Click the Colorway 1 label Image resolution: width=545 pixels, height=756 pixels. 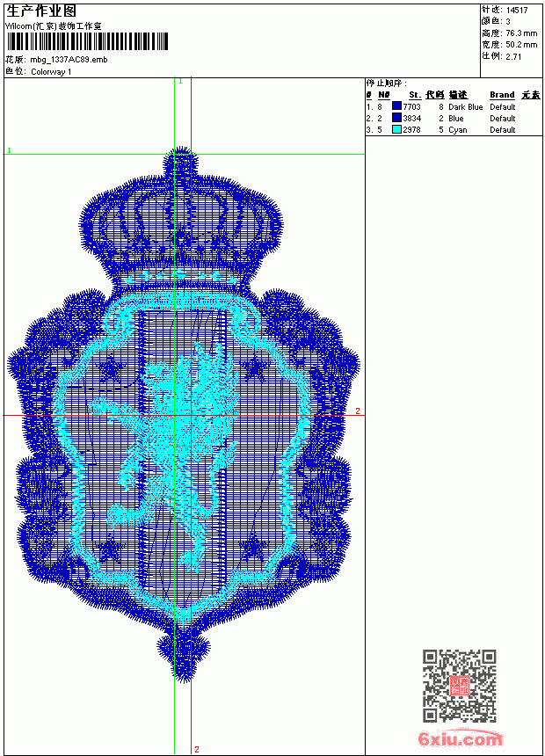click(x=51, y=72)
